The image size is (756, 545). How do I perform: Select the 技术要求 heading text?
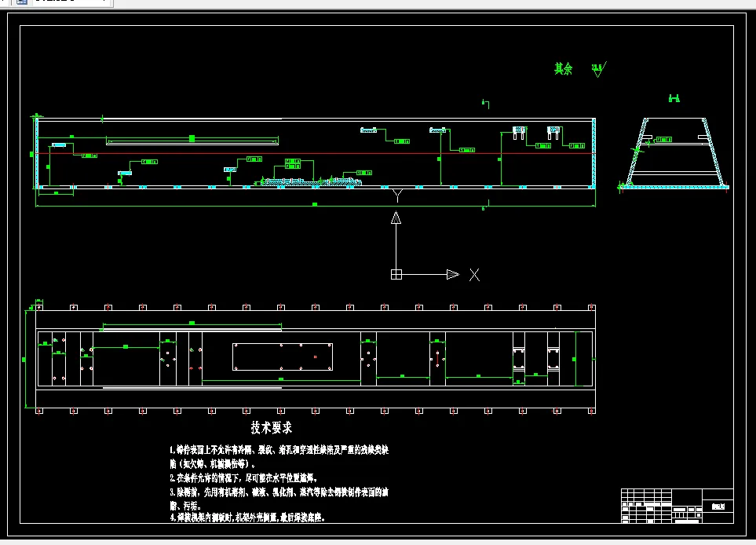tap(272, 427)
